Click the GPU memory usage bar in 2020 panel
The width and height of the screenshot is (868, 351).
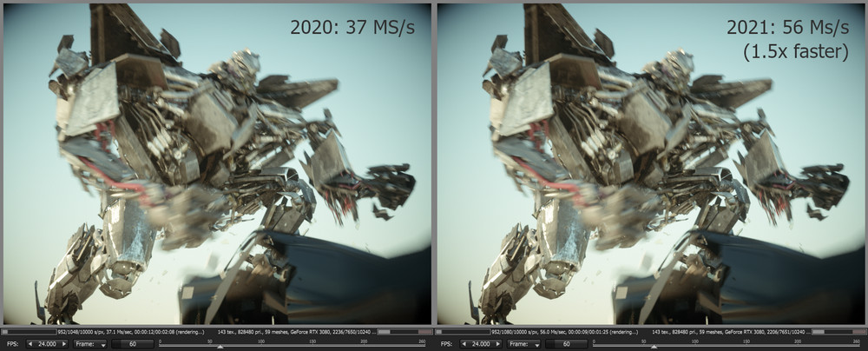(404, 332)
